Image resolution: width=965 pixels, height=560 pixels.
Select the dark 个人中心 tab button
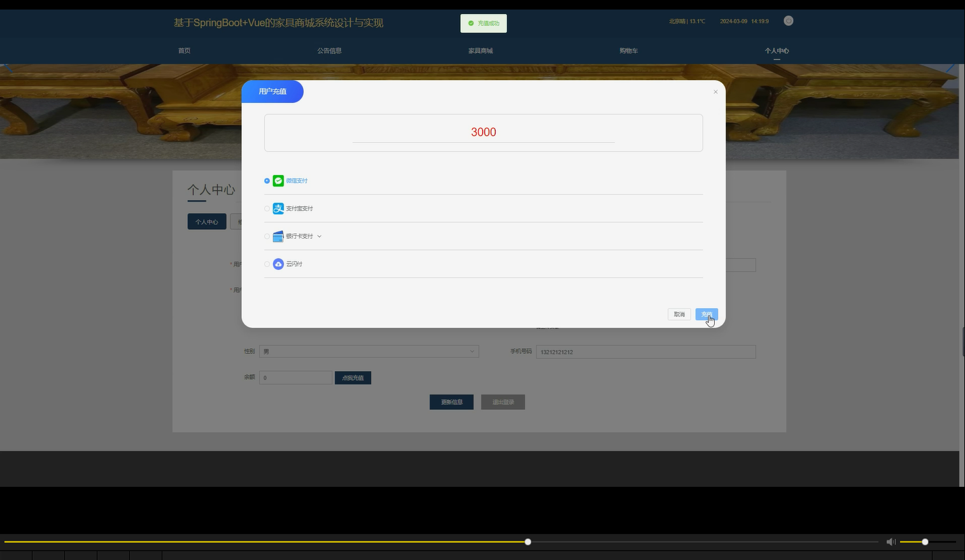[207, 221]
